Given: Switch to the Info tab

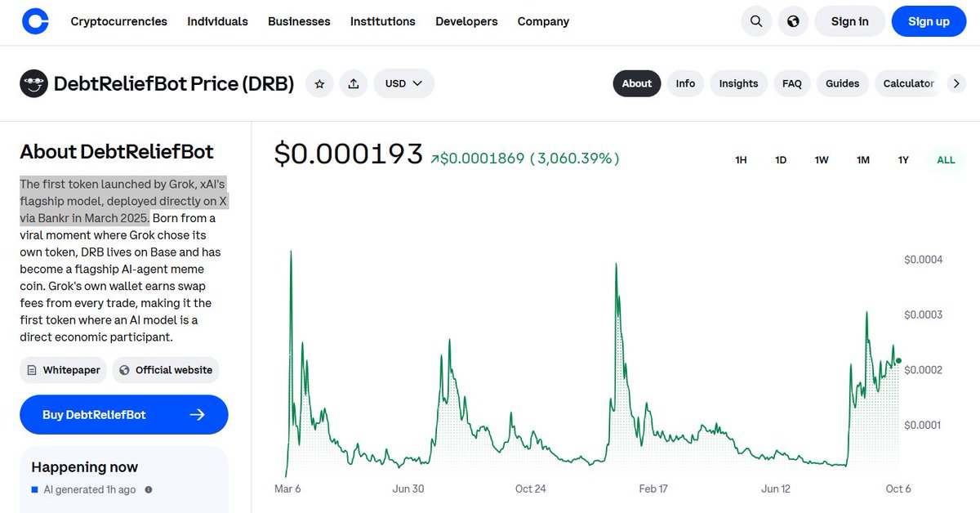Looking at the screenshot, I should pos(685,83).
